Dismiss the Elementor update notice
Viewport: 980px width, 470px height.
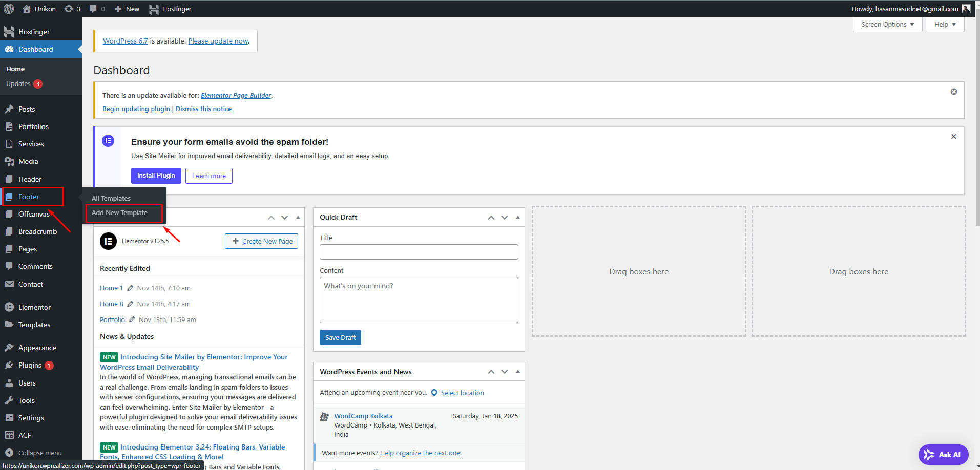pos(953,92)
